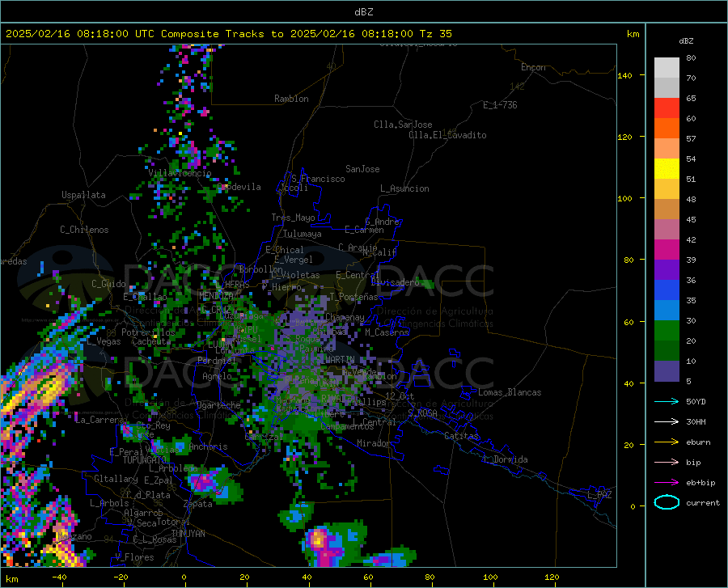Click the TUPUNGATO map label

[145, 460]
